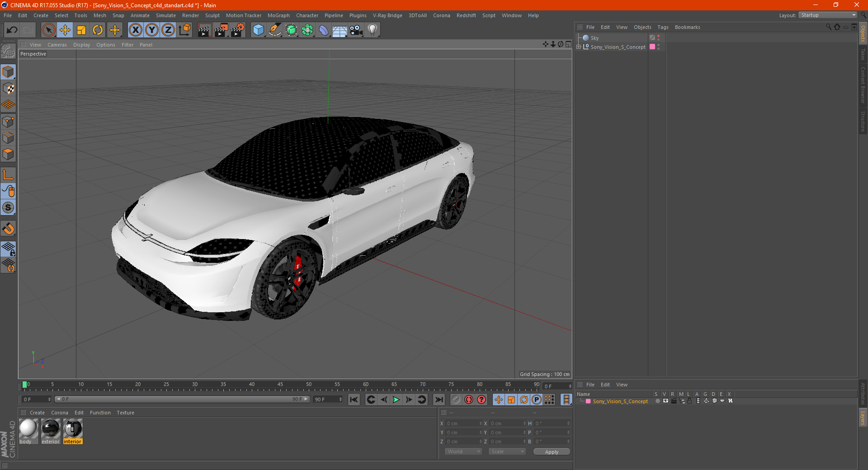Switch to Model mode
Image resolution: width=868 pixels, height=470 pixels.
click(8, 72)
